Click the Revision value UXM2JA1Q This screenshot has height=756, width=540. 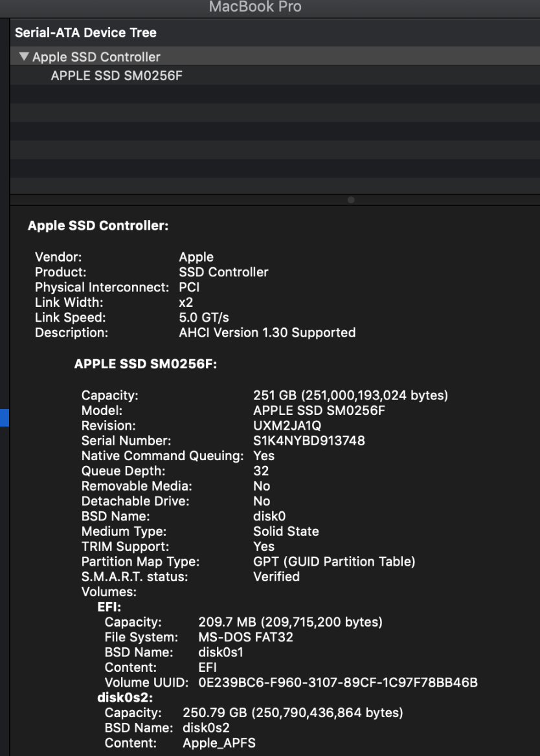tap(287, 426)
